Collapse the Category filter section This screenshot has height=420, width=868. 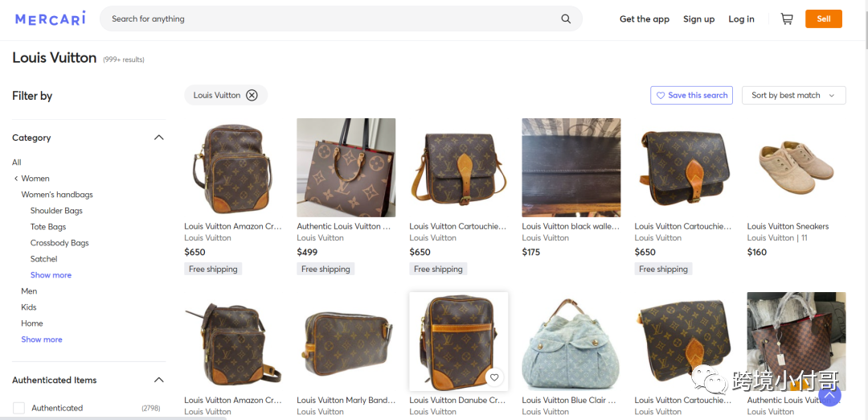click(159, 138)
